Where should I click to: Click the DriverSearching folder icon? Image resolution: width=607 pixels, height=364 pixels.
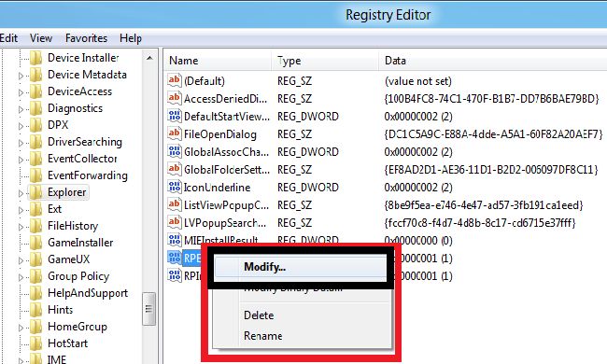click(x=36, y=142)
